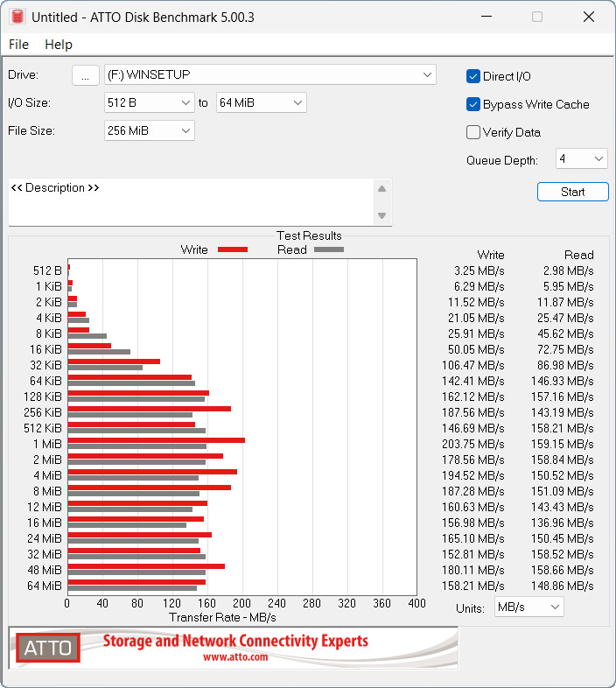Click the gray Read legend swatch
This screenshot has width=616, height=688.
coord(329,249)
